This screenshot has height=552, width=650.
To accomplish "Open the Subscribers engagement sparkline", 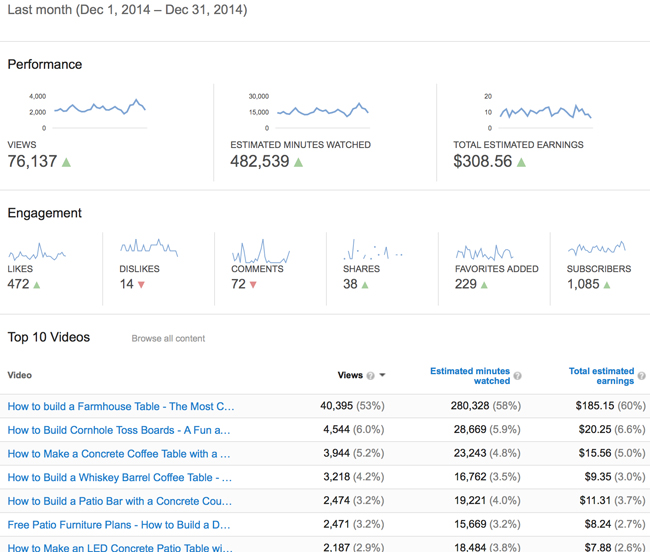I will click(597, 248).
